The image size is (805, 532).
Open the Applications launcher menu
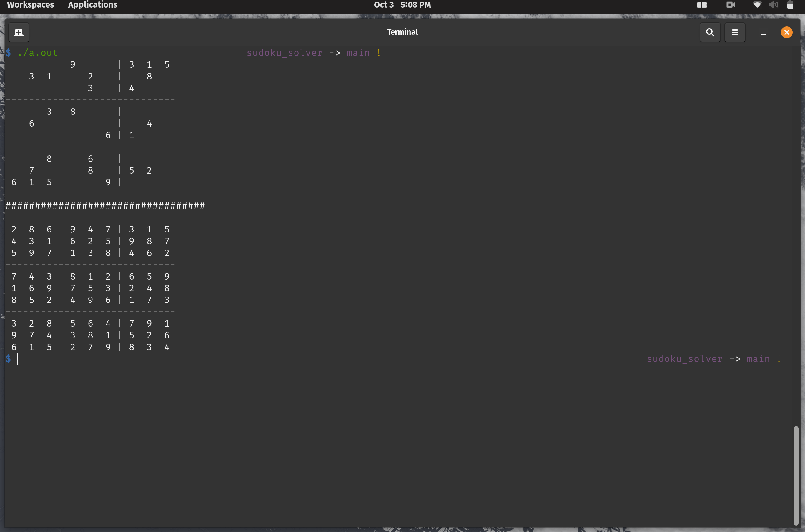point(93,5)
